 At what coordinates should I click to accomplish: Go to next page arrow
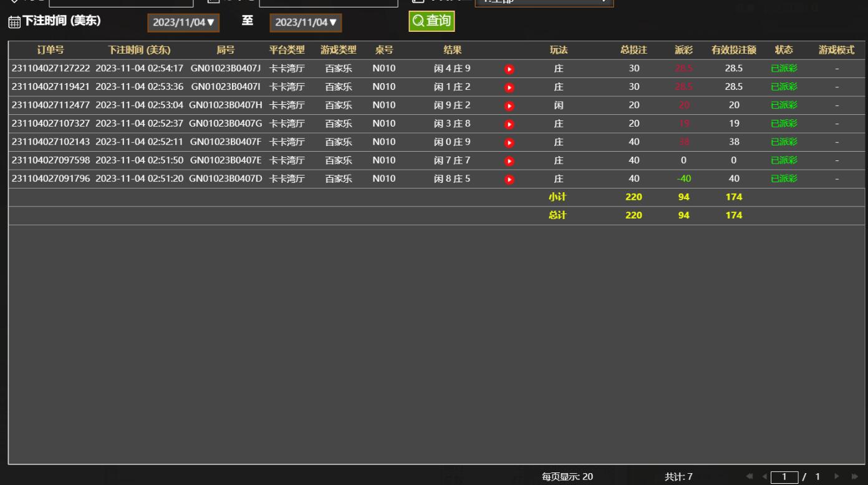[x=837, y=478]
